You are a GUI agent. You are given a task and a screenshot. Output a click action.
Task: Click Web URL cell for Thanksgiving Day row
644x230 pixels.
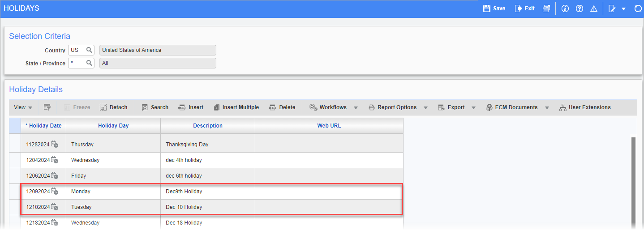click(x=329, y=145)
